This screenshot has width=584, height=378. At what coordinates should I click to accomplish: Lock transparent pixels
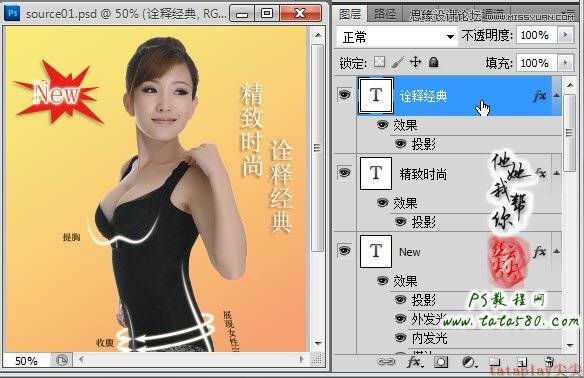(x=380, y=61)
